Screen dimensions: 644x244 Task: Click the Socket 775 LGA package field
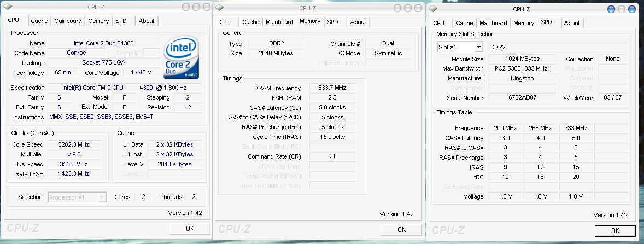[x=104, y=63]
